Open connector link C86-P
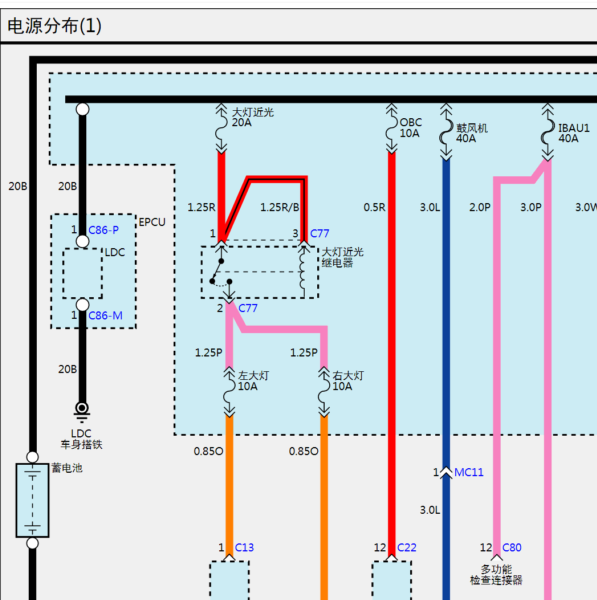597x600 pixels. pyautogui.click(x=103, y=230)
